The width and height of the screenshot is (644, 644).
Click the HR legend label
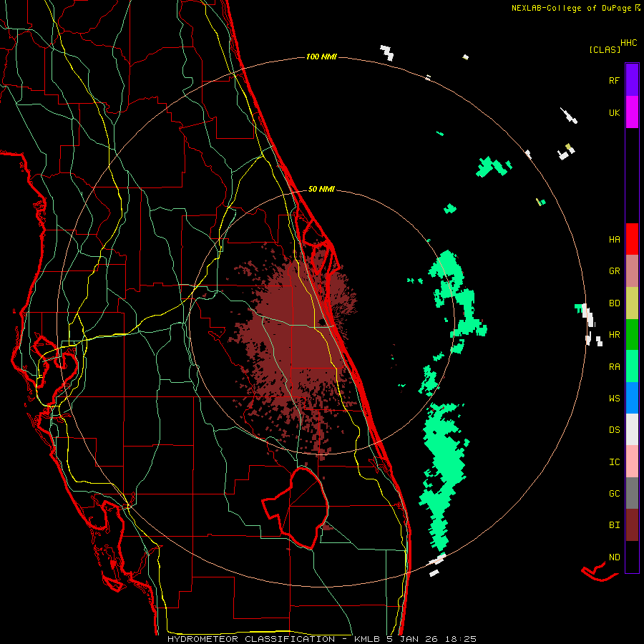[x=614, y=335]
